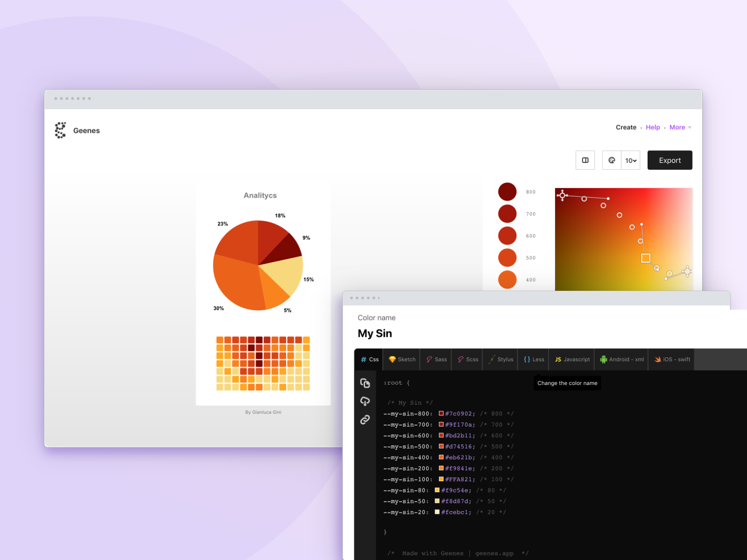Switch to the Android - xml tab
This screenshot has height=560, width=747.
(x=621, y=359)
